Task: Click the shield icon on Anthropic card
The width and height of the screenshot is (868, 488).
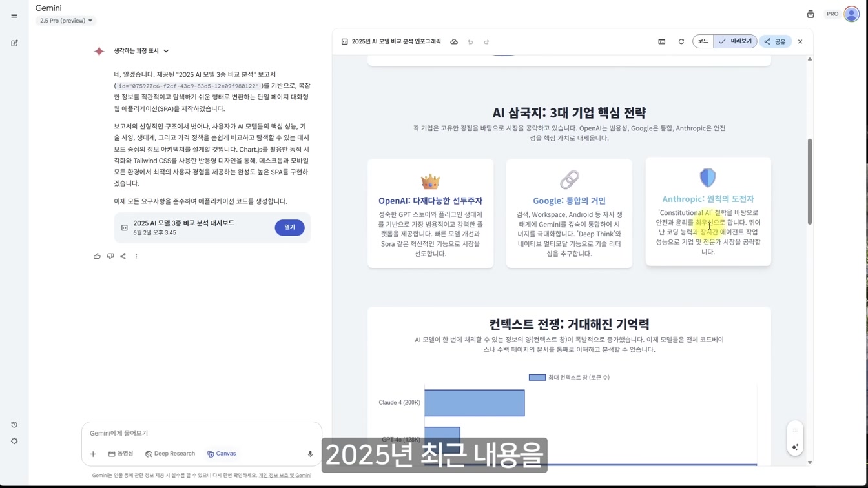Action: point(708,178)
